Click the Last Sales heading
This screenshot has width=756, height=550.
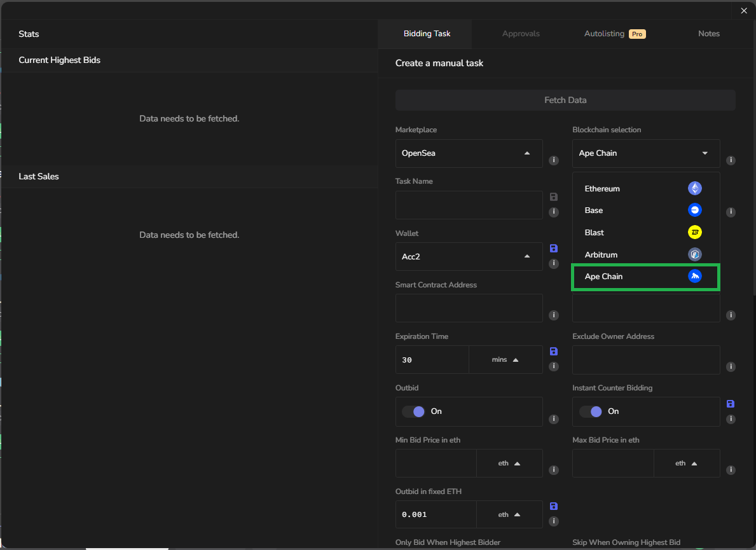[x=39, y=176]
